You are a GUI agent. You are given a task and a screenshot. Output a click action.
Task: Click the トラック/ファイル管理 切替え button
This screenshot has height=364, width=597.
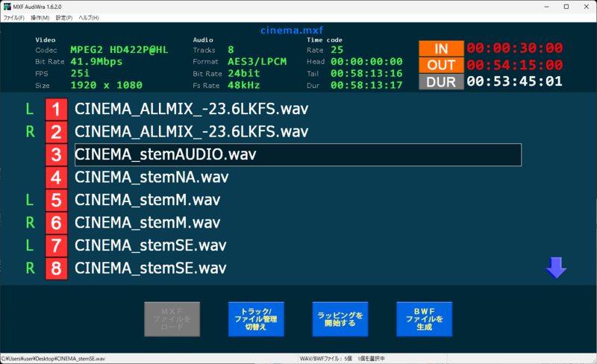pyautogui.click(x=255, y=319)
